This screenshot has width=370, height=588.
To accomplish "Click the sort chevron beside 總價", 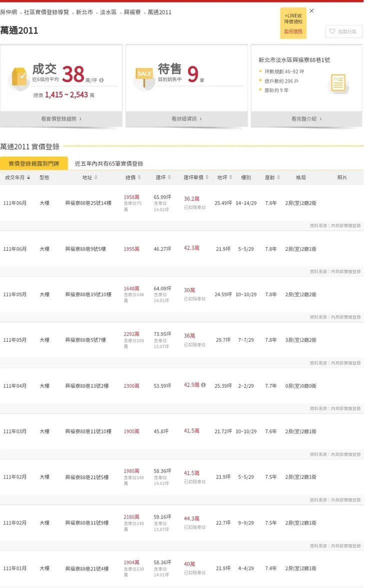I will click(139, 177).
